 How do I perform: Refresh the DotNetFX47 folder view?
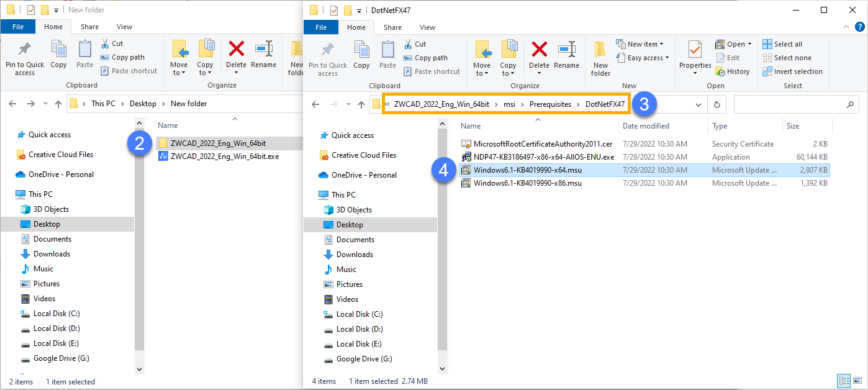(x=717, y=105)
